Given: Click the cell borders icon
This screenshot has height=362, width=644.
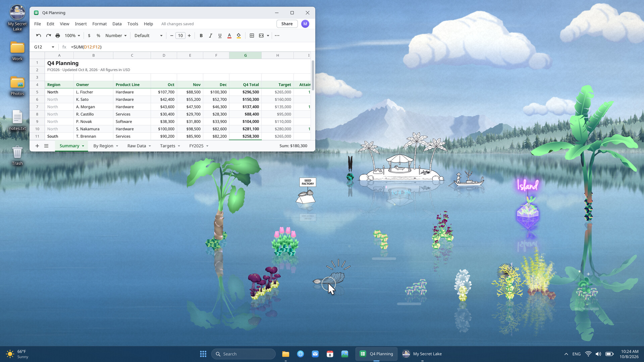Looking at the screenshot, I should [x=252, y=36].
